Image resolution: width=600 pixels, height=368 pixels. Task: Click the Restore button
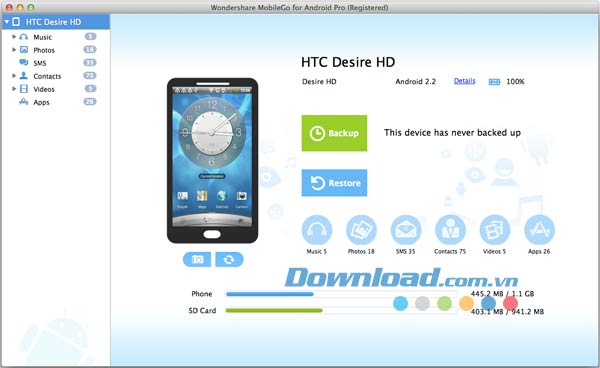[x=334, y=183]
